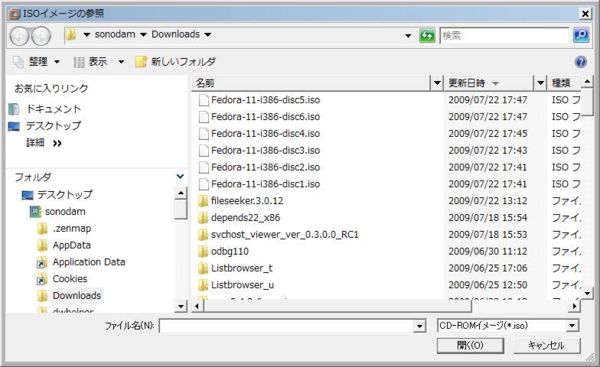The width and height of the screenshot is (600, 367).
Task: Click file list scroll down arrow
Action: click(x=587, y=294)
